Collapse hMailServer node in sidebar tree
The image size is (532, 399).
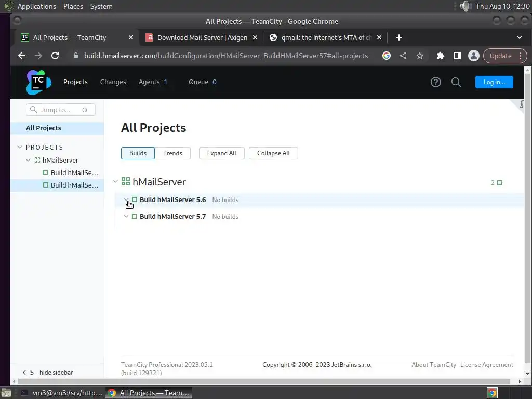[28, 160]
